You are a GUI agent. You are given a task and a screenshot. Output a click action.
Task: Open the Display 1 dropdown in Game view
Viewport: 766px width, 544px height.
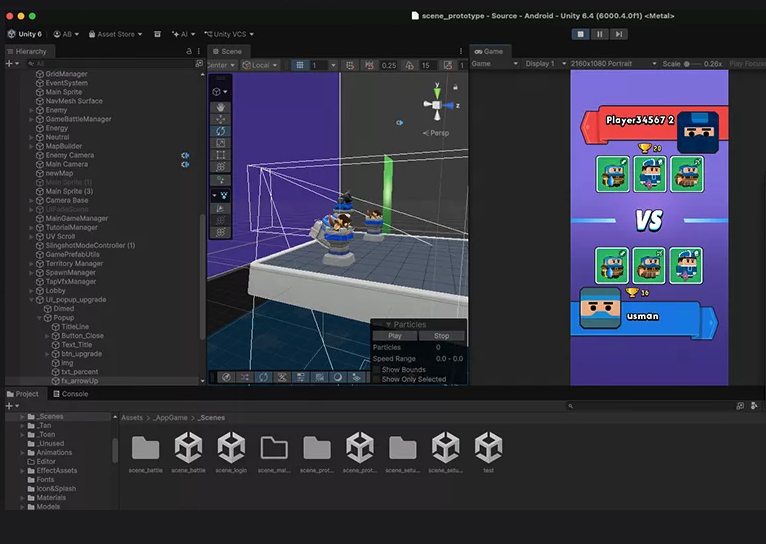tap(546, 63)
